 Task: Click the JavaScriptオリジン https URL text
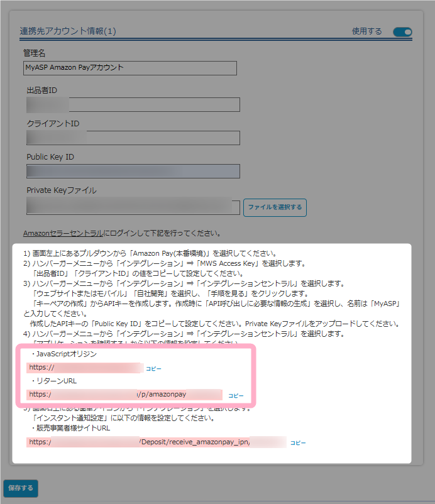[x=85, y=368]
